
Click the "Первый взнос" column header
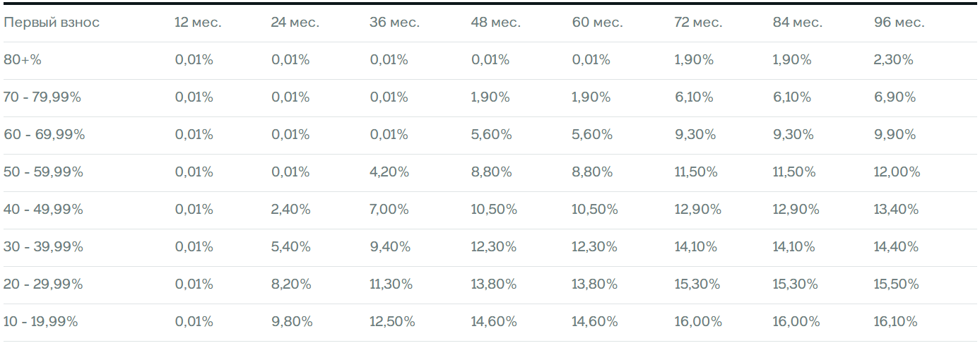[52, 23]
